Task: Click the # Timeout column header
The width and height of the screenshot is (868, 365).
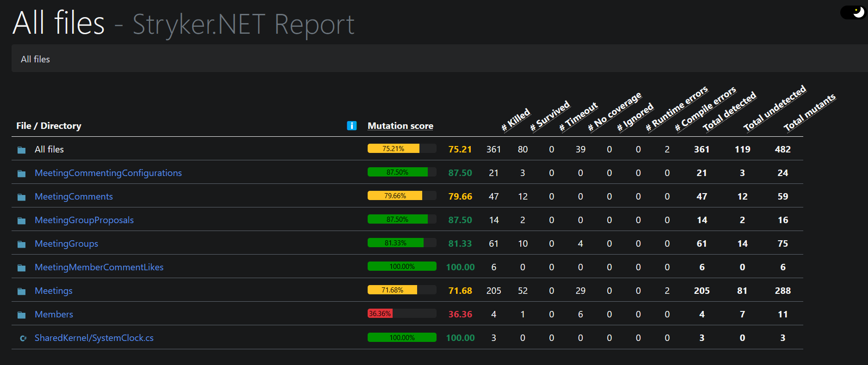Action: pyautogui.click(x=579, y=117)
